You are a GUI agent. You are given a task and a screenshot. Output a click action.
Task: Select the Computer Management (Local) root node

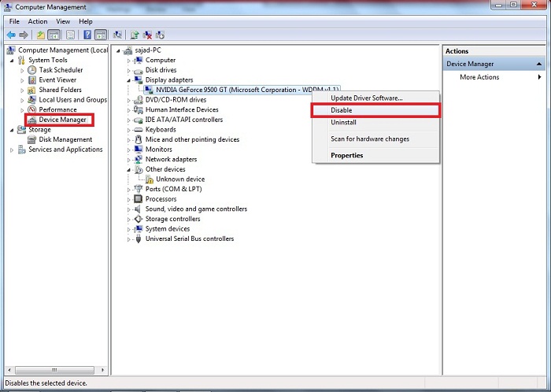tap(63, 50)
